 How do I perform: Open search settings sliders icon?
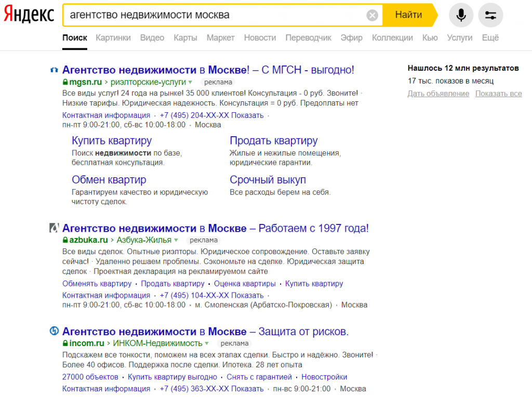[x=490, y=15]
